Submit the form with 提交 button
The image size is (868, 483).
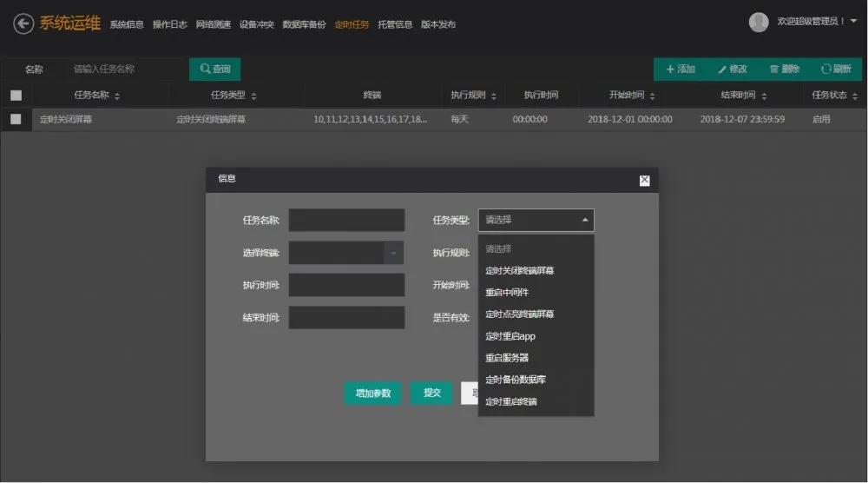point(431,393)
